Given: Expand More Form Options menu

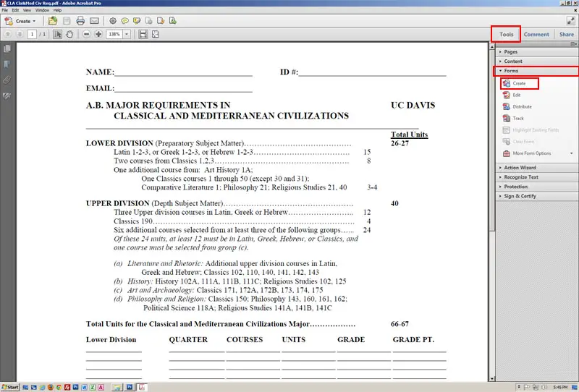Looking at the screenshot, I should pos(538,153).
